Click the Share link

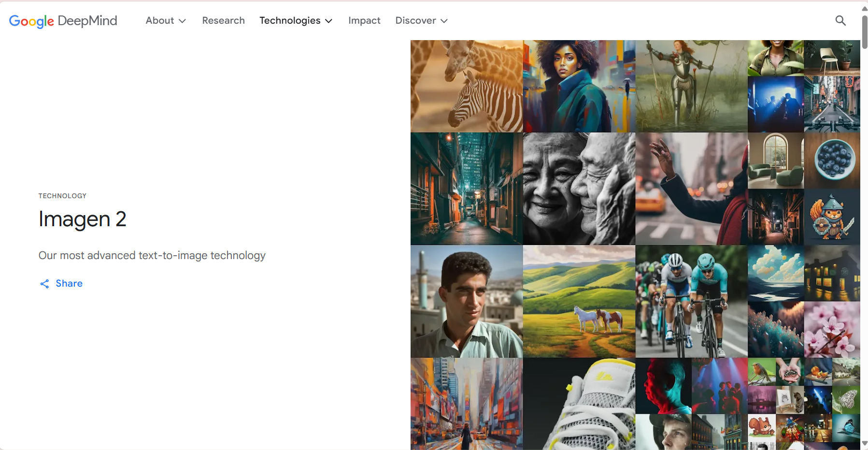tap(61, 284)
